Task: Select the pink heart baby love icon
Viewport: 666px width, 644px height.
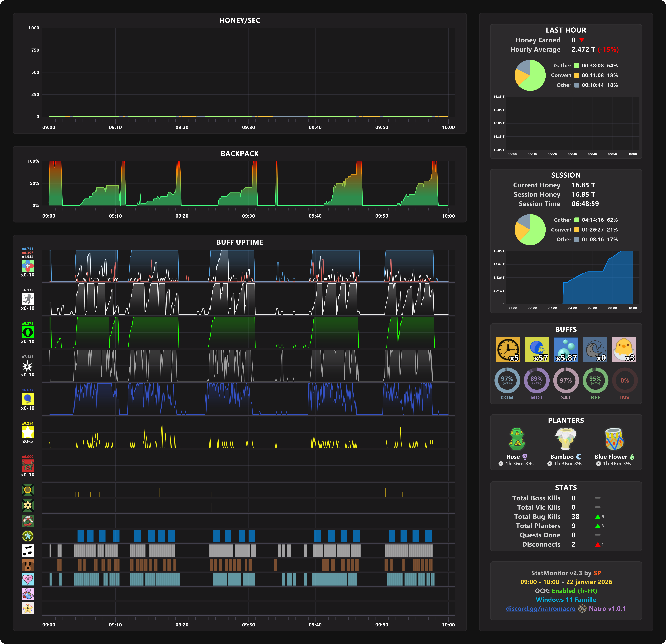Action: click(x=28, y=579)
